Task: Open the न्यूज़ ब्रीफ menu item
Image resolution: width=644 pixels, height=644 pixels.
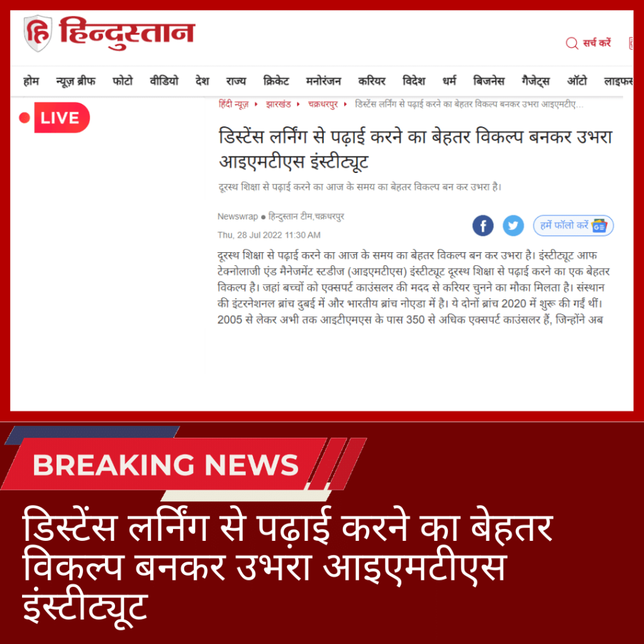Action: 75,81
